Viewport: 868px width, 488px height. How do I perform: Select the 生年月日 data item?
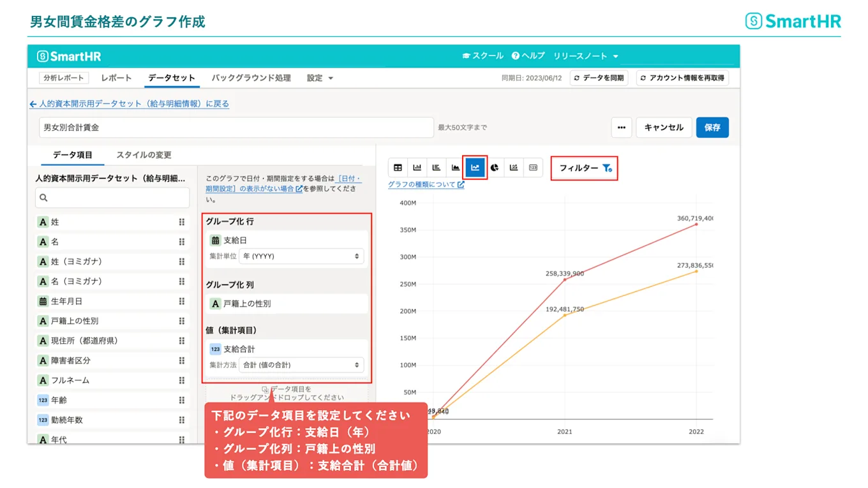tap(112, 301)
